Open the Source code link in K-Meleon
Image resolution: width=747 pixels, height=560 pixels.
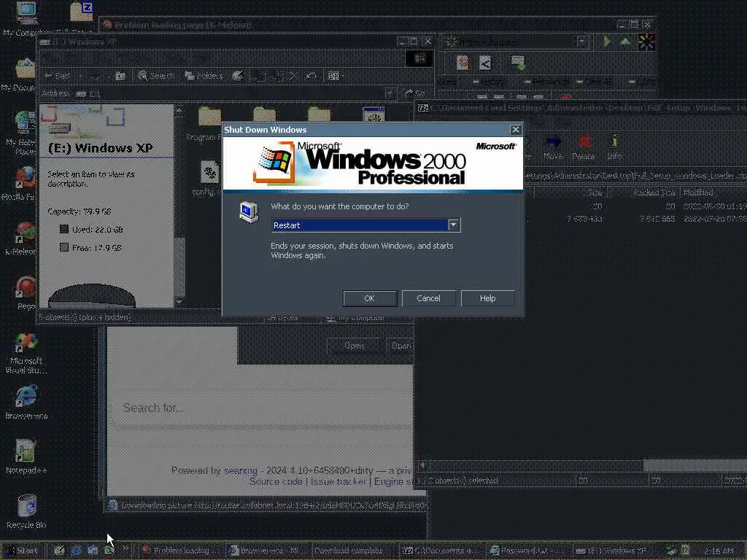276,481
